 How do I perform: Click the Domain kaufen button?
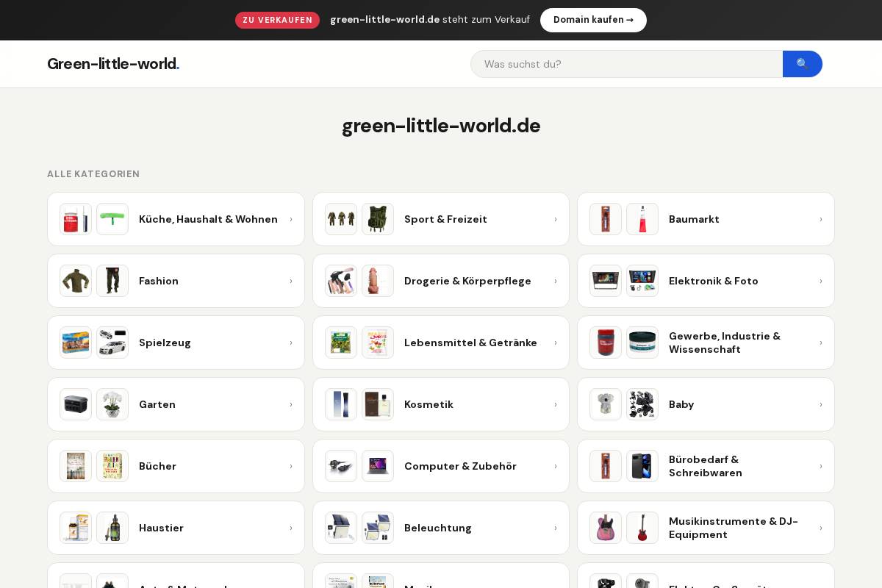pyautogui.click(x=593, y=20)
